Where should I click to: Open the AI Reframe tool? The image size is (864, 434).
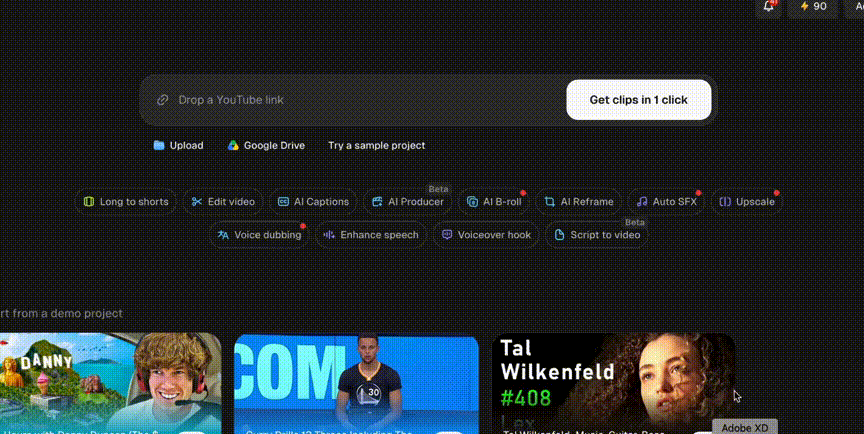(579, 202)
